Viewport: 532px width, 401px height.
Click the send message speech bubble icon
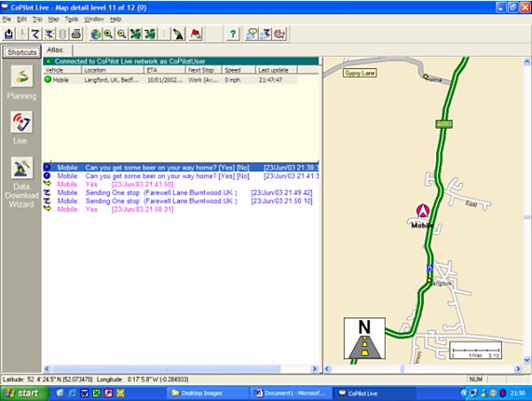[252, 34]
